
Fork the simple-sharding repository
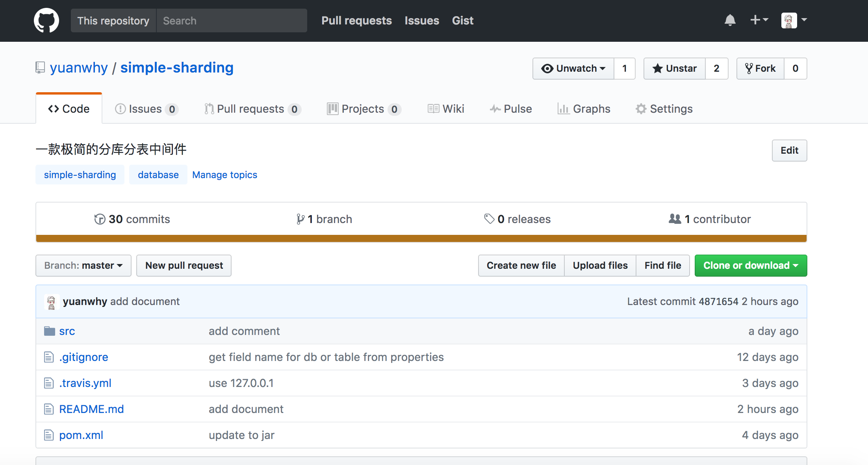pyautogui.click(x=760, y=69)
